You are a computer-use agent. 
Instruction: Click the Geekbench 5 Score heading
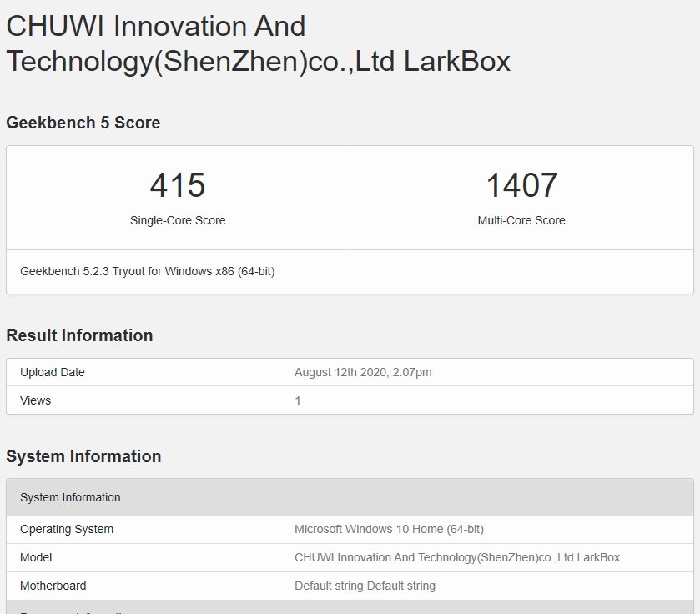[x=83, y=123]
